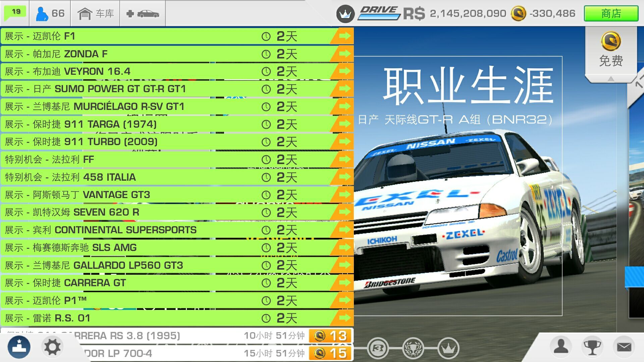The height and width of the screenshot is (362, 644).
Task: Select the 特别机会 - 法拉利 FF text
Action: pyautogui.click(x=49, y=160)
